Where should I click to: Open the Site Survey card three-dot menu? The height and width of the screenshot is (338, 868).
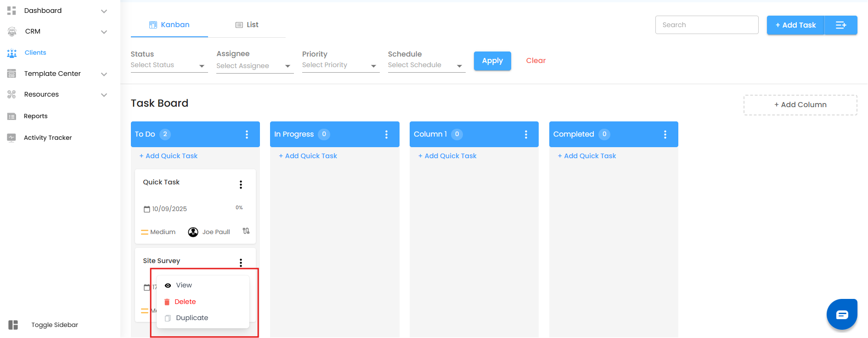pos(241,263)
